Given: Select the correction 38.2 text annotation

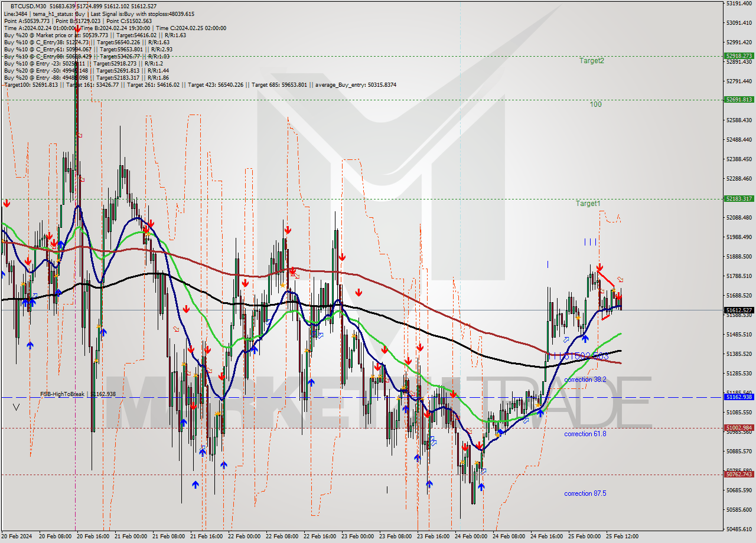Looking at the screenshot, I should coord(585,378).
